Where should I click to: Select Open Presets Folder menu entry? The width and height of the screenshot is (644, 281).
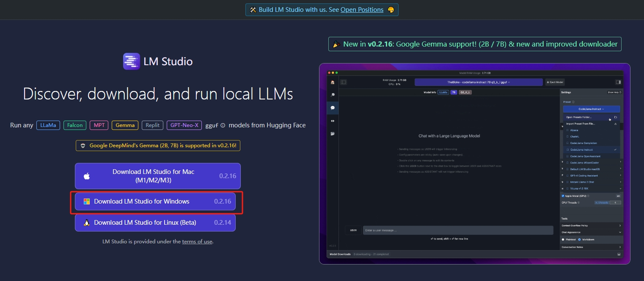(x=592, y=117)
